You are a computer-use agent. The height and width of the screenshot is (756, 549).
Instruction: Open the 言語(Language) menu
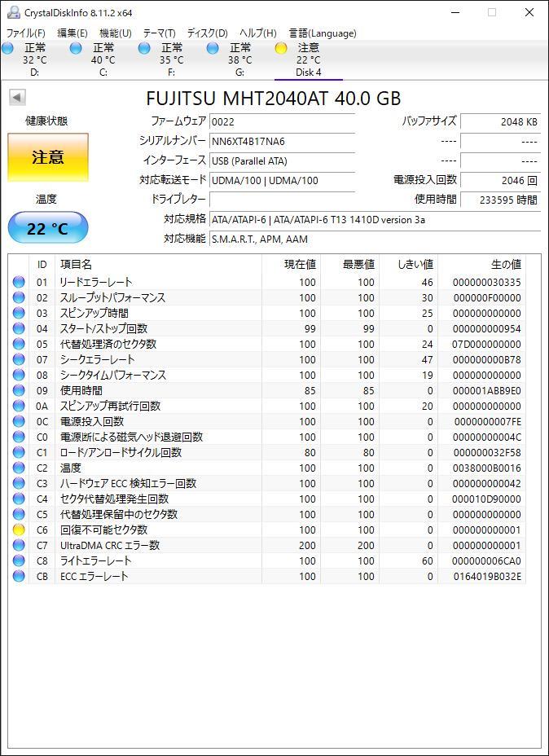323,33
